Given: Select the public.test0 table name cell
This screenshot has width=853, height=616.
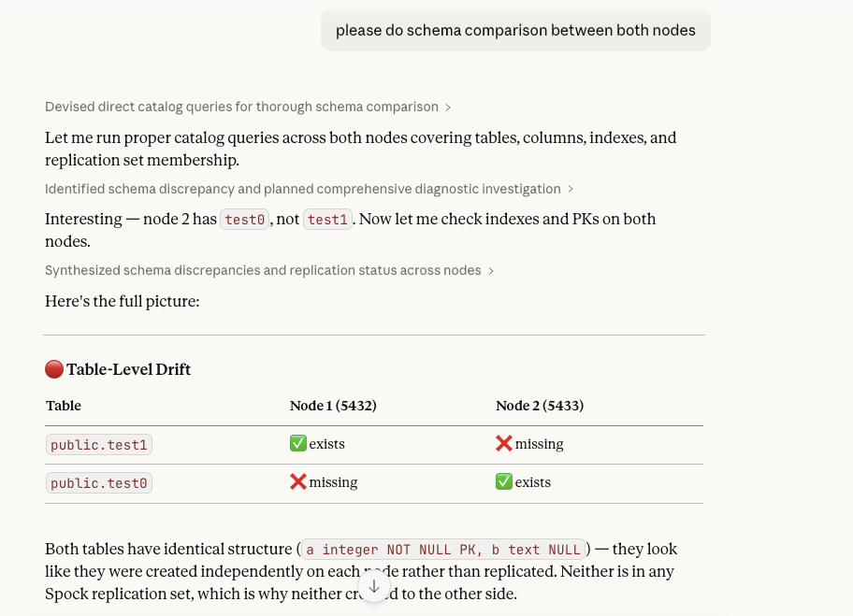Looking at the screenshot, I should 99,483.
